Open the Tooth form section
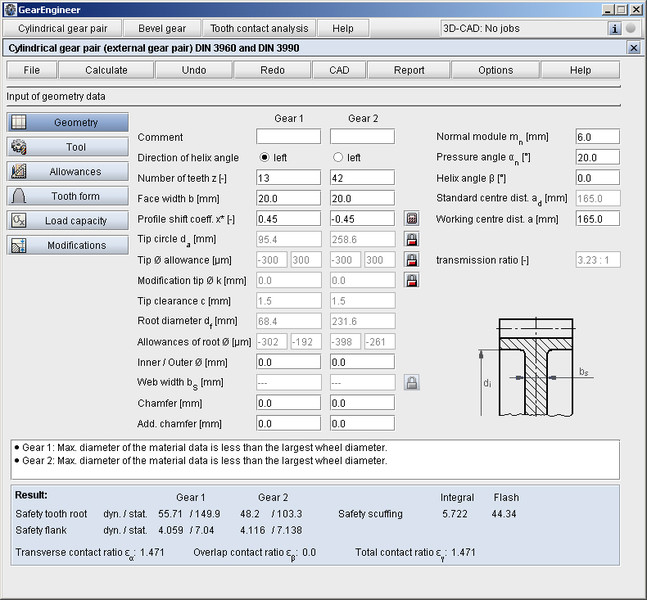Image resolution: width=647 pixels, height=600 pixels. coord(68,196)
